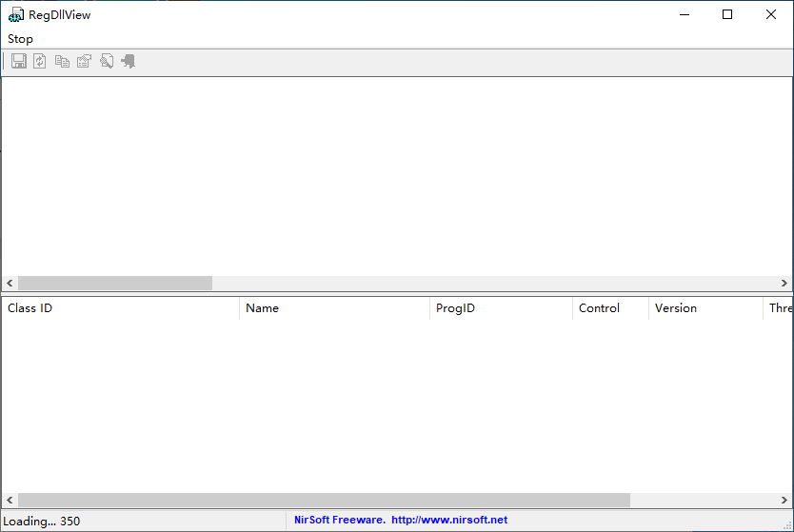Screen dimensions: 794x532
Task: Click lower pane's left scroll arrow
Action: pos(10,501)
